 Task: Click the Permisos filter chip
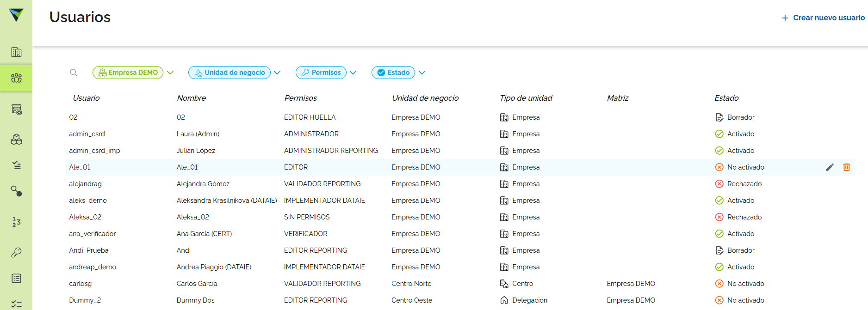point(321,73)
